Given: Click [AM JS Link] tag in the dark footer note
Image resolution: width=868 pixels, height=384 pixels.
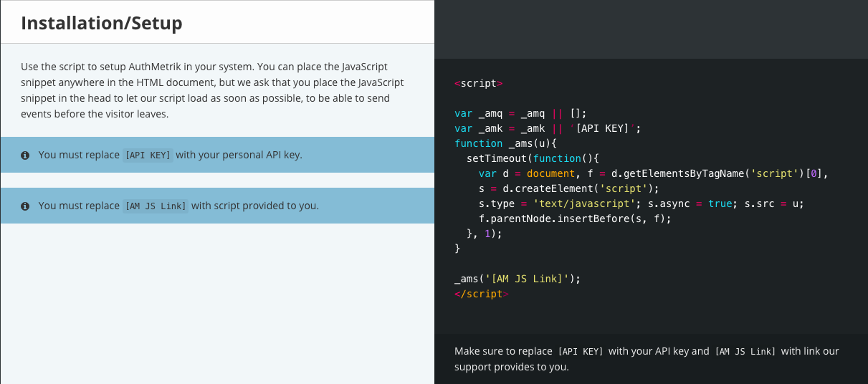Looking at the screenshot, I should point(745,352).
